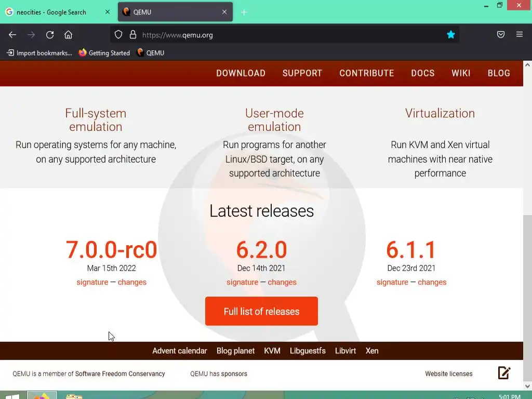Click Full-system emulation heading
The image size is (532, 399).
tap(96, 120)
